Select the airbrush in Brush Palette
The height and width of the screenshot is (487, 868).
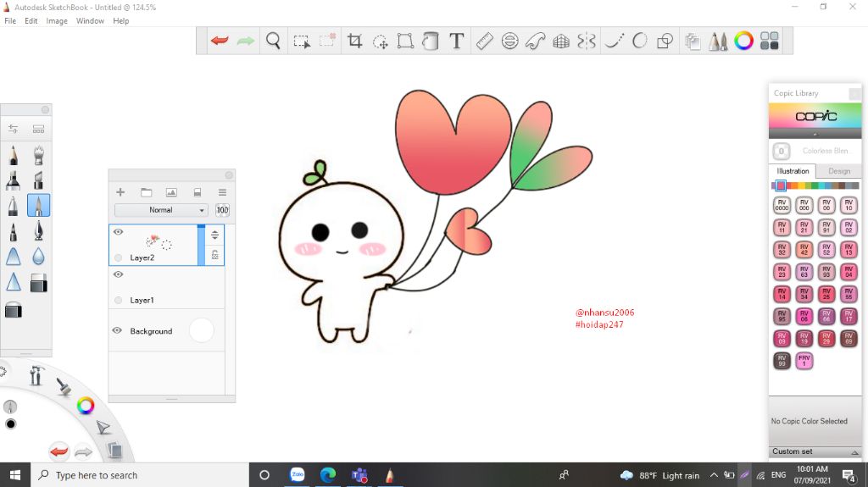pos(38,156)
